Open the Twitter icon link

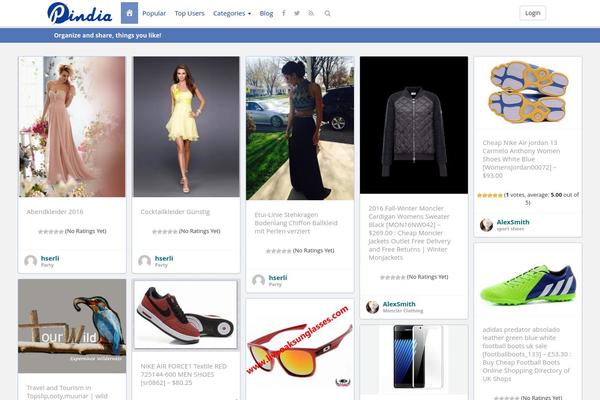[297, 13]
